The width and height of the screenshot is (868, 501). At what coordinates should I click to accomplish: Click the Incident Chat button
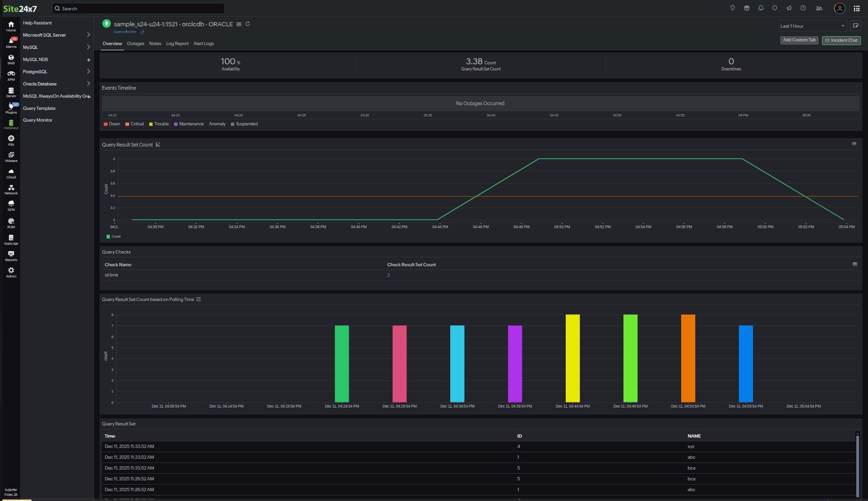click(x=841, y=40)
